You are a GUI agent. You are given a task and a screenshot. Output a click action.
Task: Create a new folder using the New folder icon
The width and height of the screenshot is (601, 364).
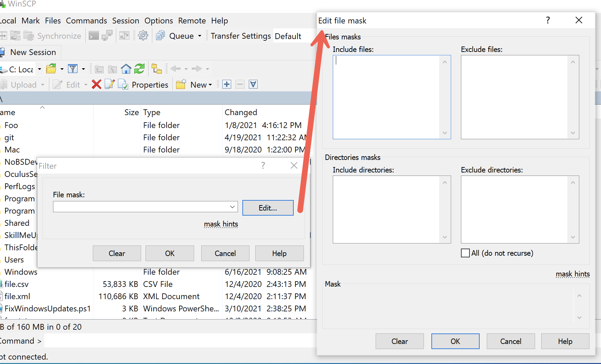point(181,84)
